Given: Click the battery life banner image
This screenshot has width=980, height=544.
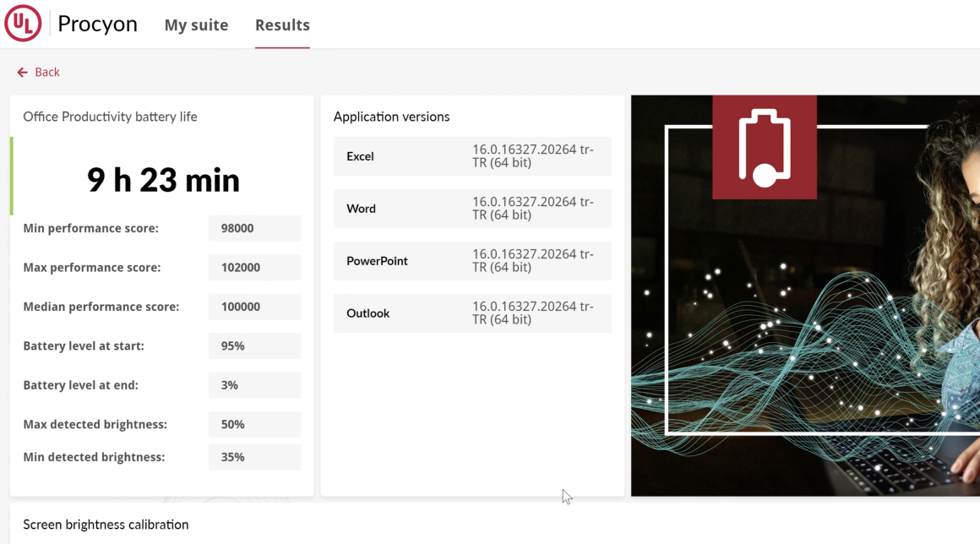Looking at the screenshot, I should pyautogui.click(x=806, y=296).
